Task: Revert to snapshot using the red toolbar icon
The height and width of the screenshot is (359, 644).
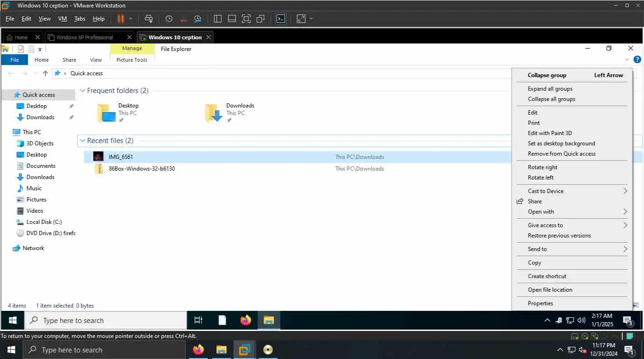Action: click(183, 19)
